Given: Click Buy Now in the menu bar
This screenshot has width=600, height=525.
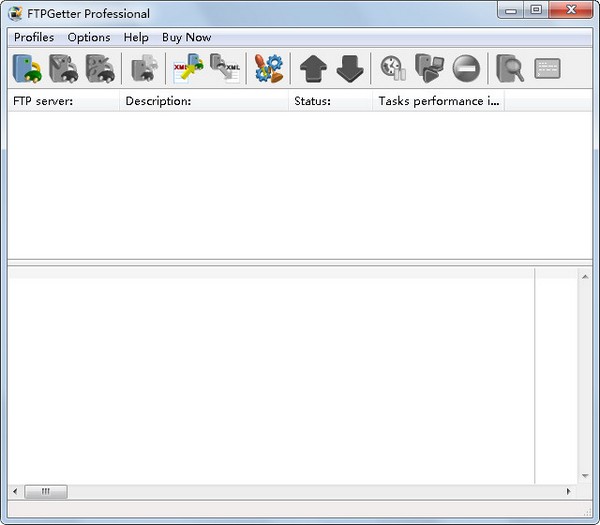Looking at the screenshot, I should (187, 37).
